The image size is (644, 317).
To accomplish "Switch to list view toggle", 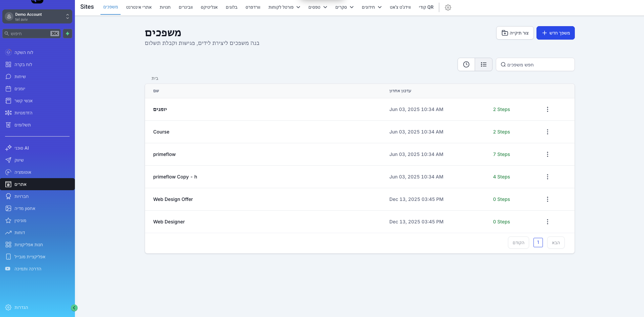I will [483, 64].
